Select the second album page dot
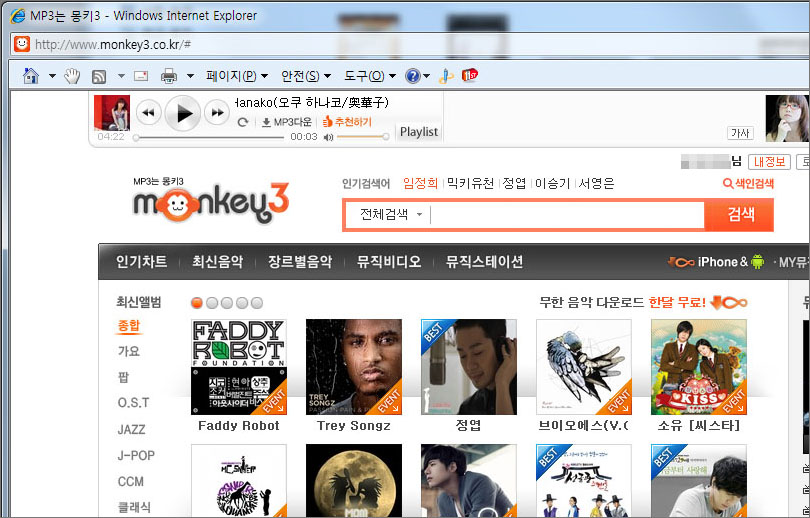Screen dimensions: 810x518 [212, 303]
